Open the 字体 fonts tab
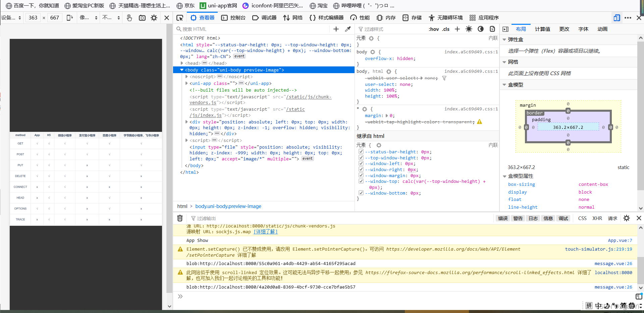This screenshot has height=313, width=644. point(583,29)
